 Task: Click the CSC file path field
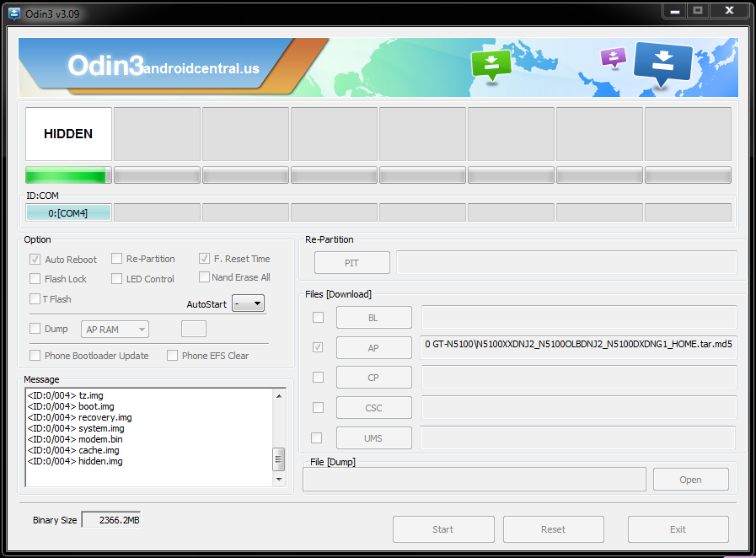click(x=579, y=407)
